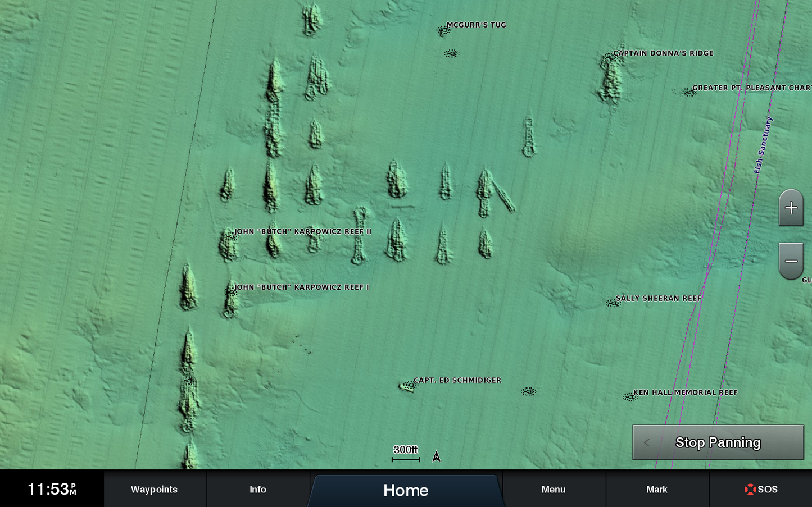Zoom out with the minus button
812x507 pixels.
click(x=791, y=261)
